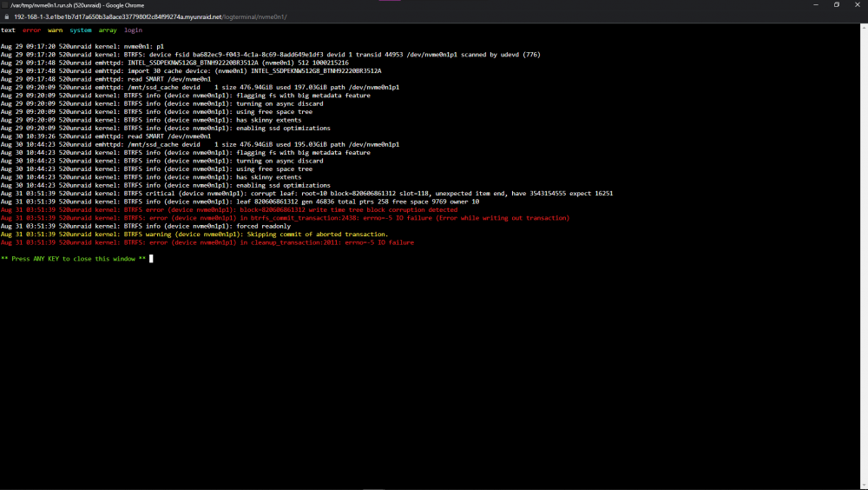The image size is (868, 490).
Task: Click 'Press ANY KEY to close this window' text
Action: click(x=73, y=259)
